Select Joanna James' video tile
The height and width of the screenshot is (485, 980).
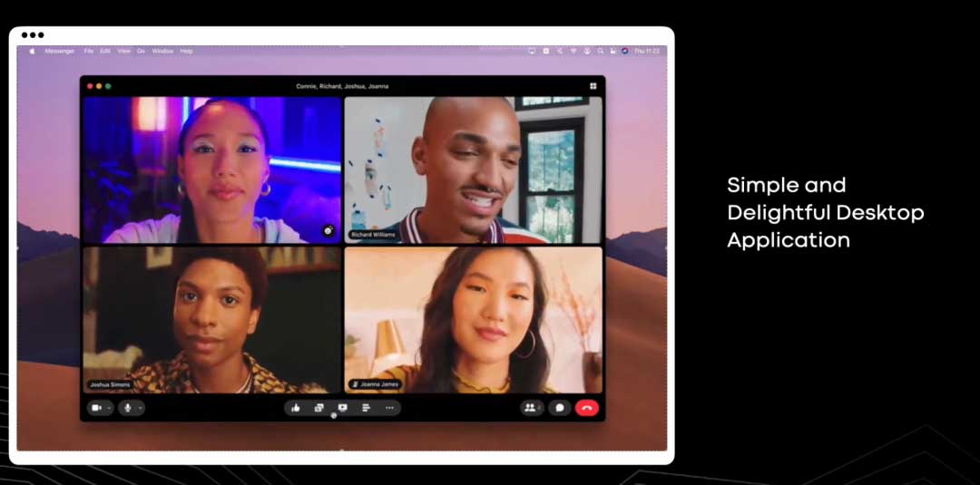click(473, 319)
